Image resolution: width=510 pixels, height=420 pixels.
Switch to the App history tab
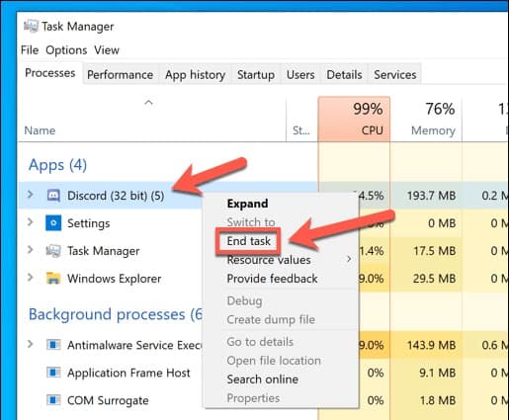click(195, 75)
